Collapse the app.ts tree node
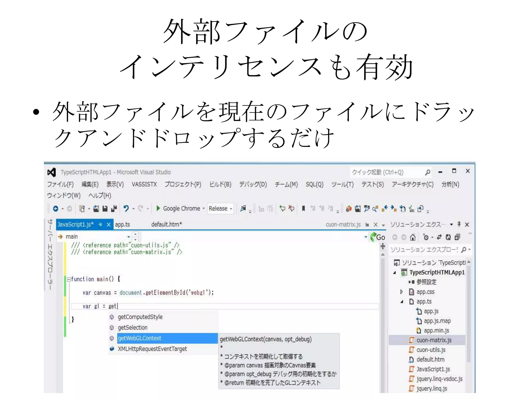532x399 pixels. click(402, 302)
